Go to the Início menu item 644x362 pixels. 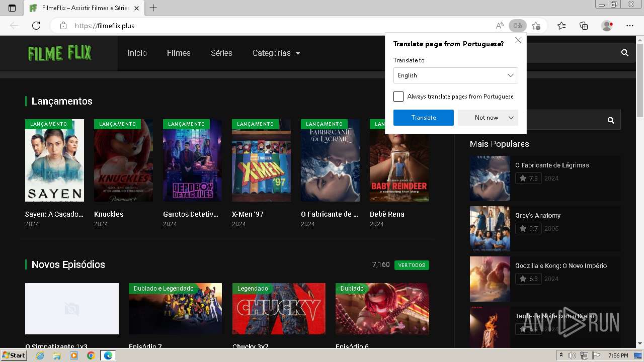pos(137,53)
